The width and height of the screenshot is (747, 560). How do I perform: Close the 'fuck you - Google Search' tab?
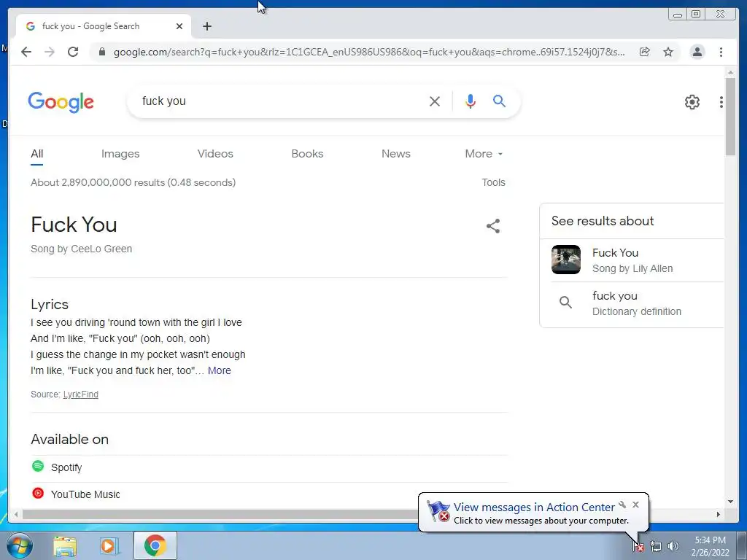tap(179, 26)
